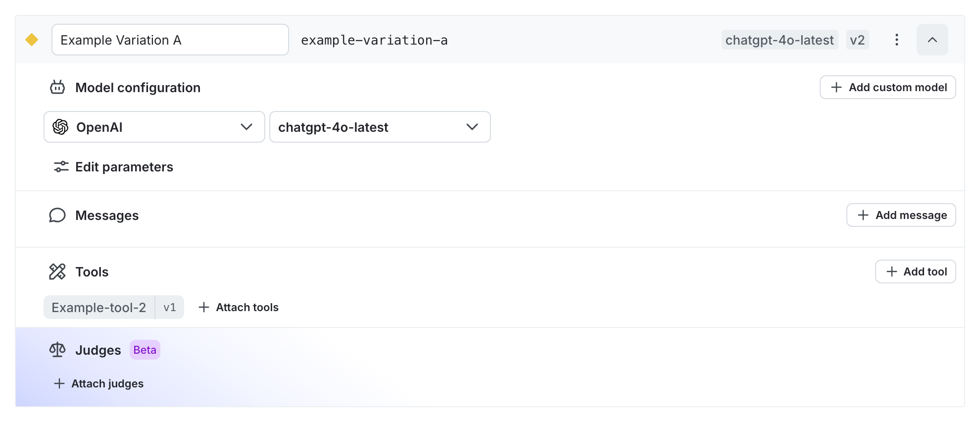Click the Example Variation A name field
The image size is (980, 430).
(x=170, y=40)
